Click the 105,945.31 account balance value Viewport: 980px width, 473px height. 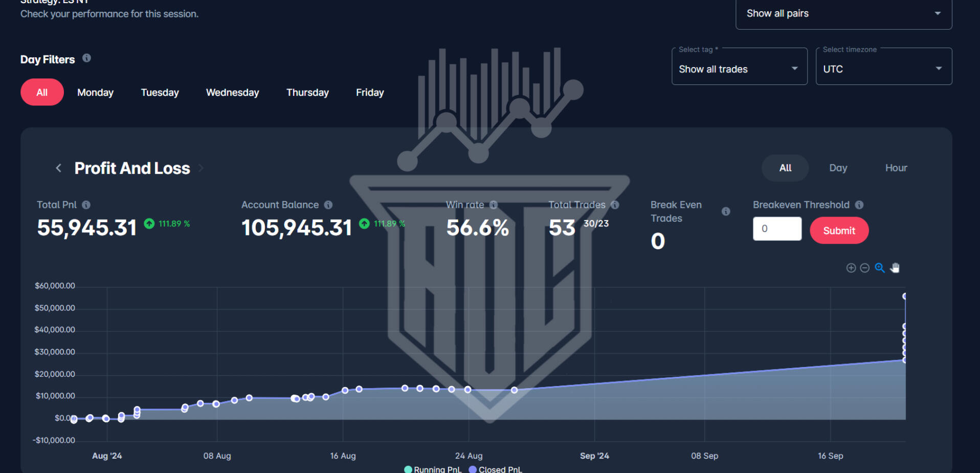pos(297,228)
